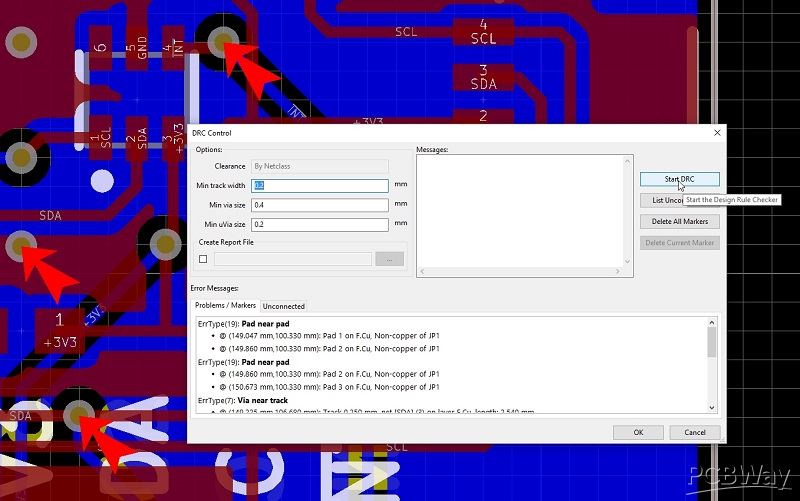Viewport: 800px width, 501px height.
Task: Click the Min via size field
Action: (320, 205)
